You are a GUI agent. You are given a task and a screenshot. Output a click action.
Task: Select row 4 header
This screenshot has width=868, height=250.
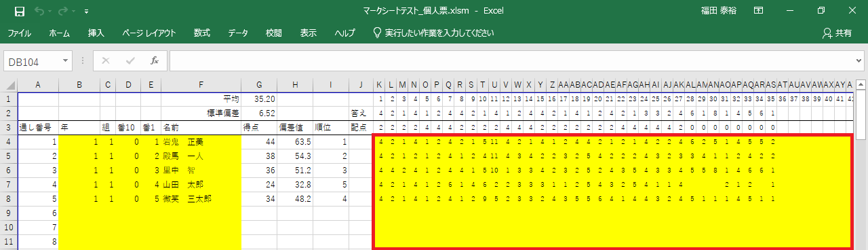tap(8, 142)
